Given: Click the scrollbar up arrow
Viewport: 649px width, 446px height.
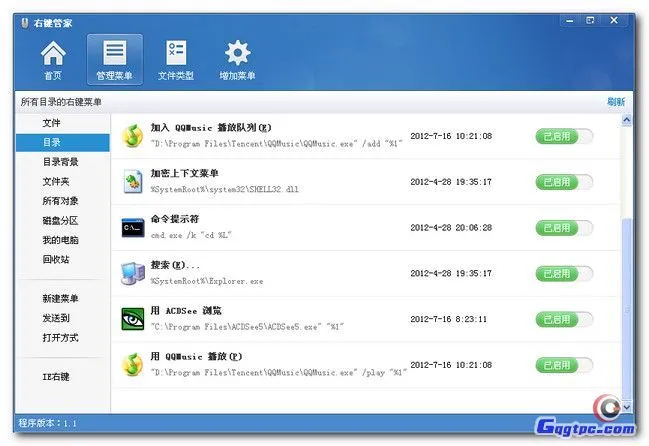Looking at the screenshot, I should pos(626,120).
